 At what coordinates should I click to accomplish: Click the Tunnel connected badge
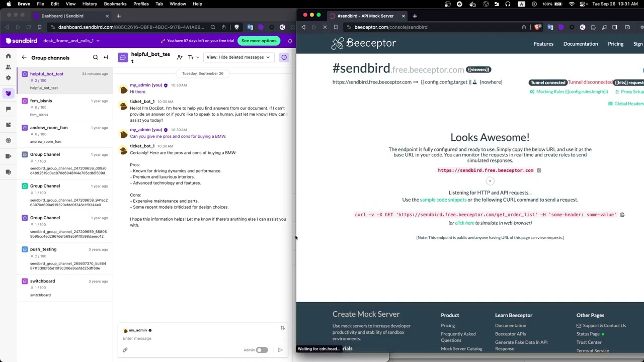tap(548, 82)
